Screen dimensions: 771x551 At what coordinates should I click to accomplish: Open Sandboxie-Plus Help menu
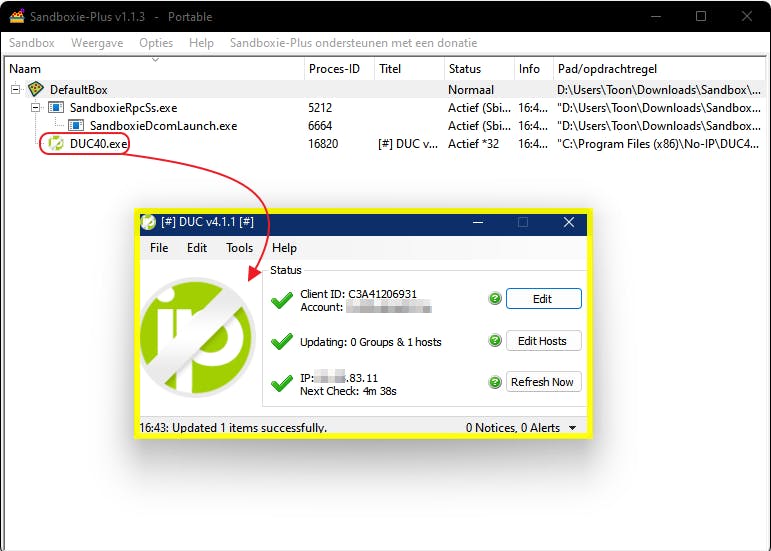[x=201, y=43]
